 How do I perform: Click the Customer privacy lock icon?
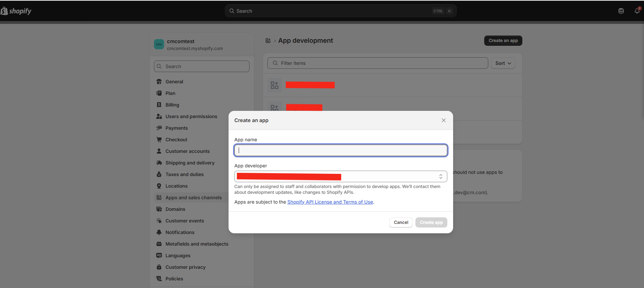pyautogui.click(x=159, y=267)
